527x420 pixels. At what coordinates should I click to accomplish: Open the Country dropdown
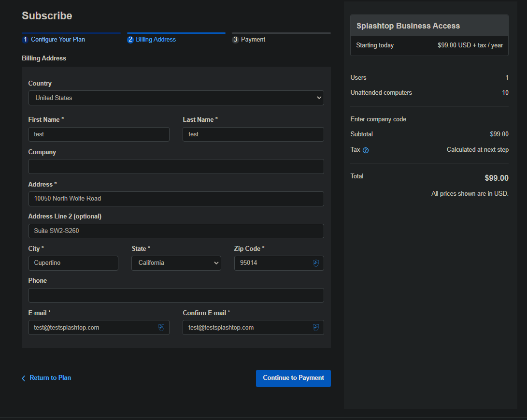176,98
